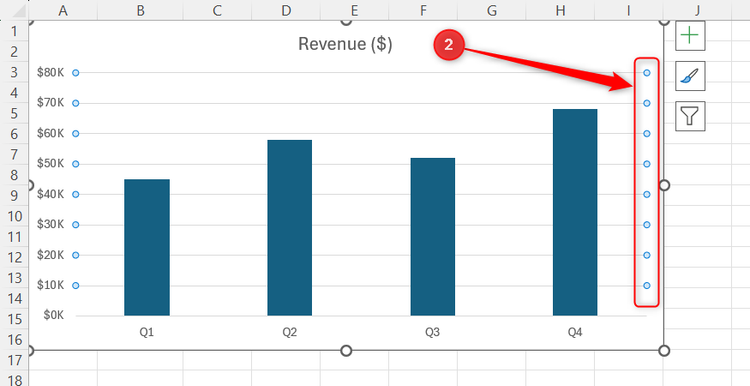Click the $30K axis label
750x386 pixels.
51,224
